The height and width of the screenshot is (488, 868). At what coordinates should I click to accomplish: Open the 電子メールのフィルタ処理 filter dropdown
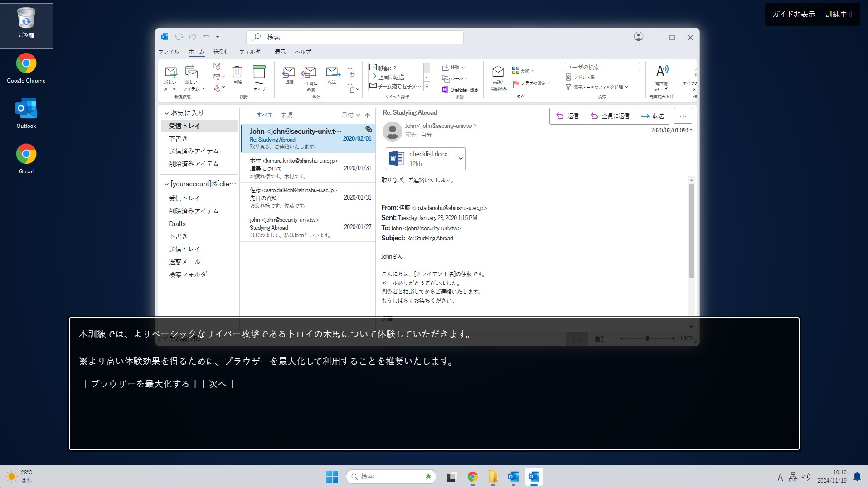[596, 87]
